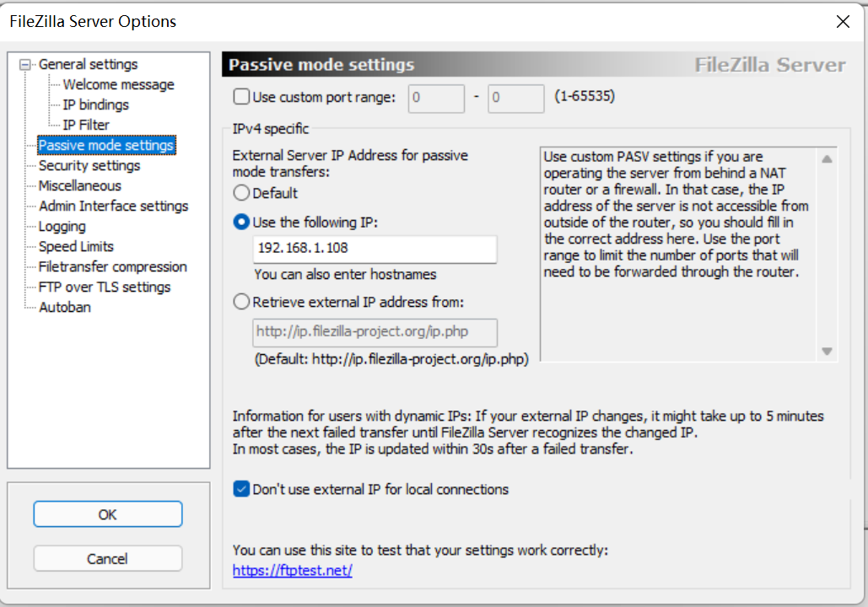Click the port range end field

click(516, 99)
